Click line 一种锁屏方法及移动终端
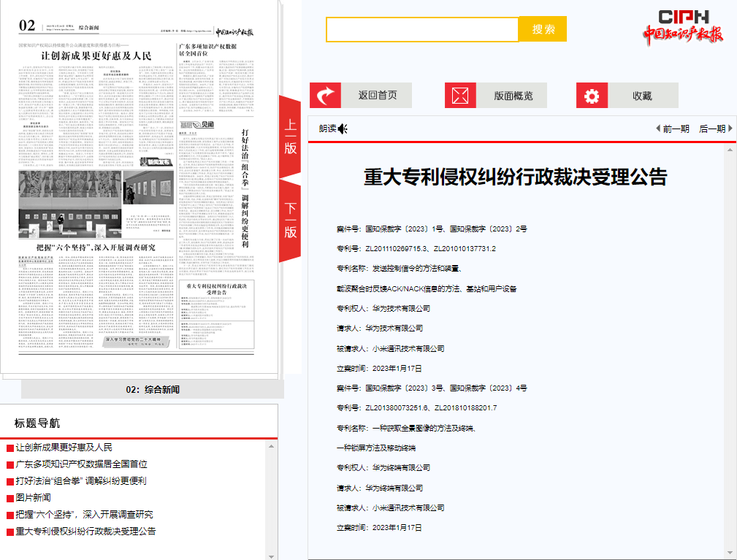 [376, 448]
